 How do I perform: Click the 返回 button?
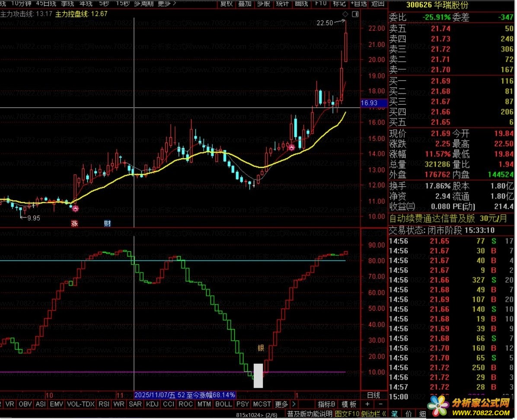(x=378, y=3)
